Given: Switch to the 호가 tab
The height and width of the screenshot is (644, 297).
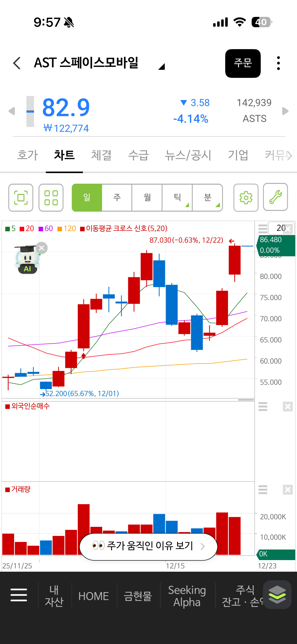Looking at the screenshot, I should [27, 155].
